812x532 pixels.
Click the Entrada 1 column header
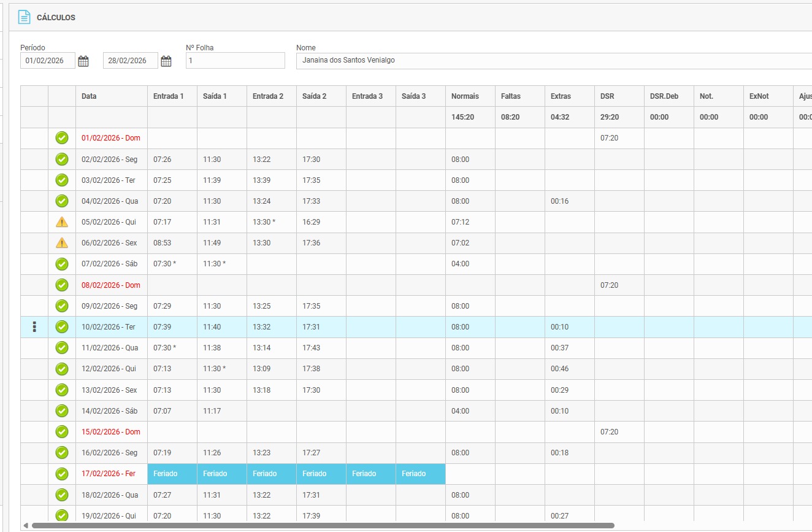(x=169, y=96)
